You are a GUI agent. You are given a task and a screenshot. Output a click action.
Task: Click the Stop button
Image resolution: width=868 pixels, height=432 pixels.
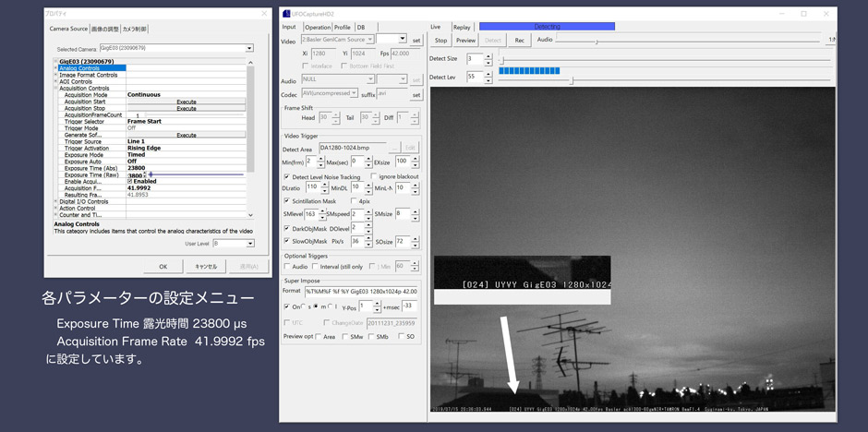pos(440,41)
